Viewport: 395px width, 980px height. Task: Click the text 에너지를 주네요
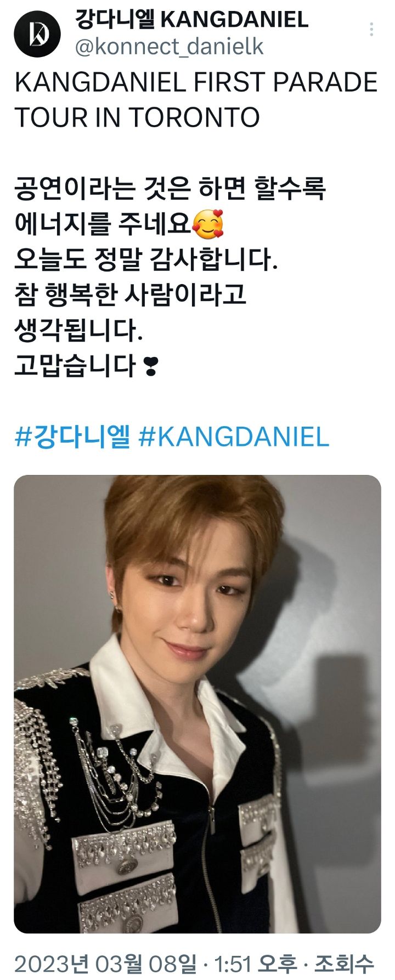[103, 224]
